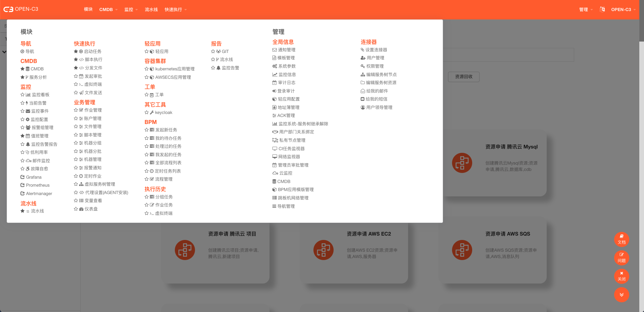644x312 pixels.
Task: Click the 编辑服务树节点 sitemap icon
Action: coord(363,74)
